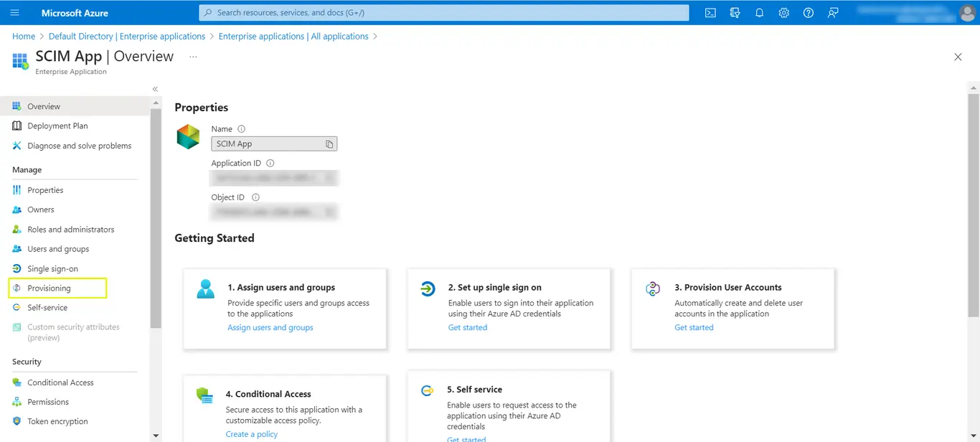Click the info icon next to Name
This screenshot has height=442, width=980.
pos(241,129)
